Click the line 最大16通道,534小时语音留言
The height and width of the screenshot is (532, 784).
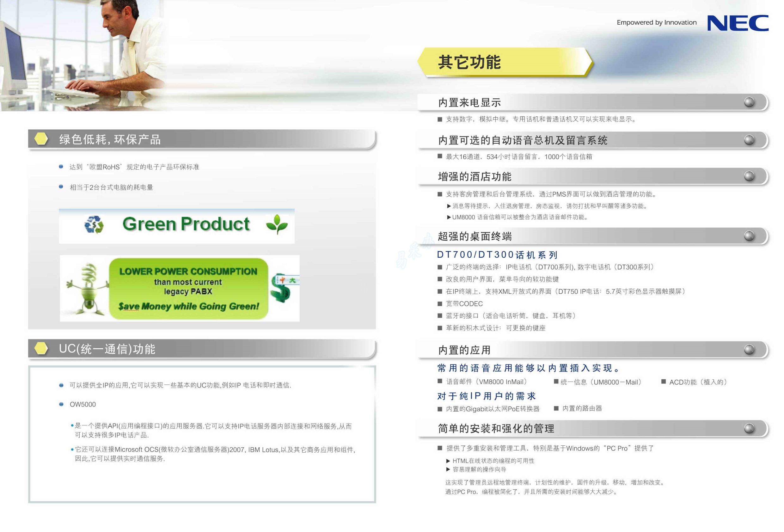(519, 156)
